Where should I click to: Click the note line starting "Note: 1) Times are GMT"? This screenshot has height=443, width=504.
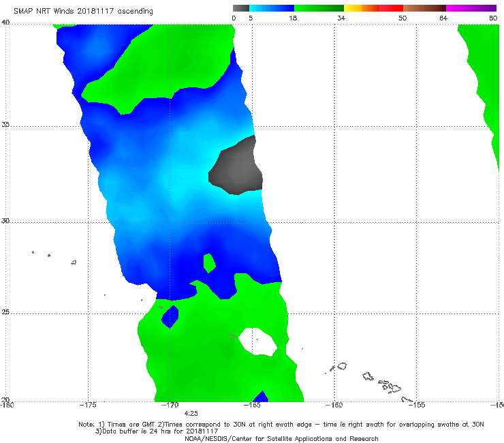pyautogui.click(x=281, y=425)
